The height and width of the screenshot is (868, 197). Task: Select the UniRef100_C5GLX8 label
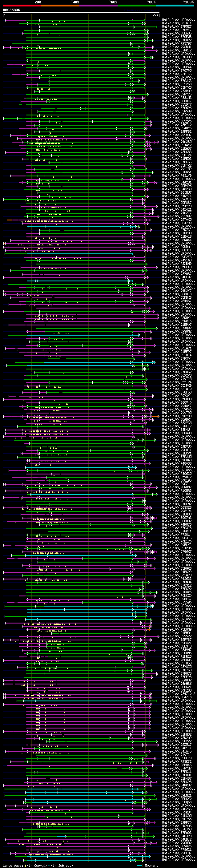click(x=176, y=267)
